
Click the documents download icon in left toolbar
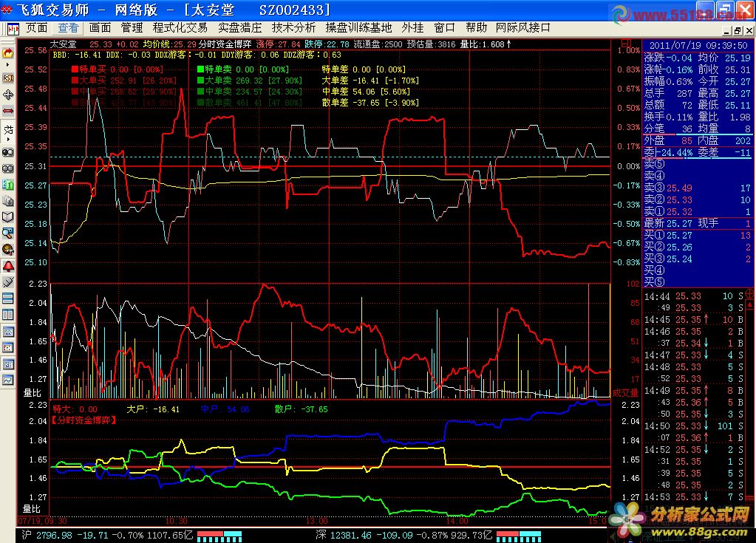point(8,201)
